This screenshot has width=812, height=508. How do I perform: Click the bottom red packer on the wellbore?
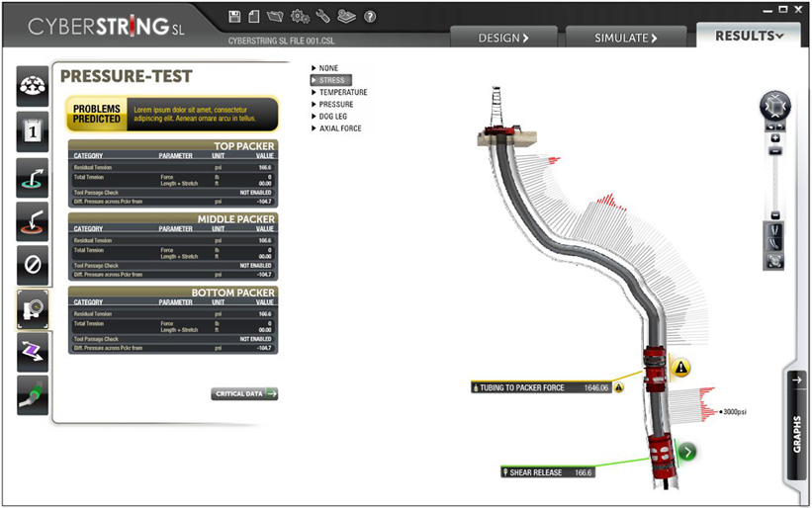[663, 457]
